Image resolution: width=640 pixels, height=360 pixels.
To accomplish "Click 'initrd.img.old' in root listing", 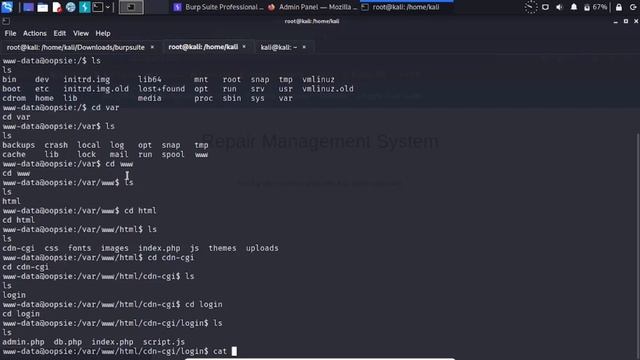I will click(96, 89).
